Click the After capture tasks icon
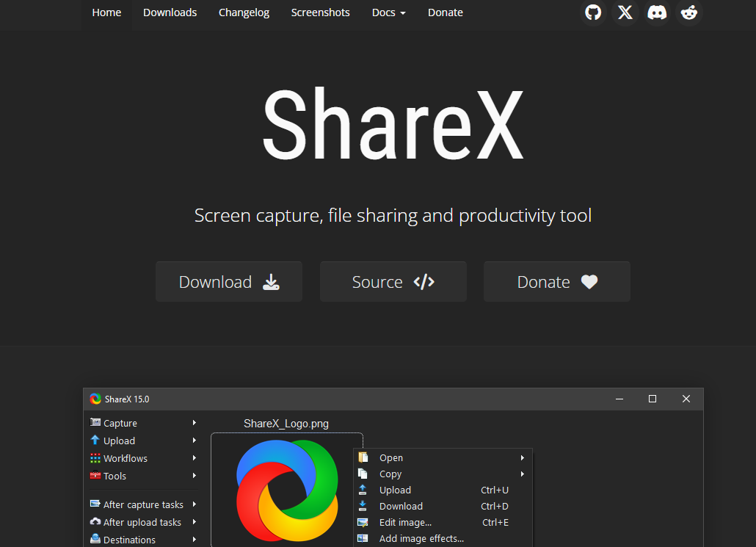The image size is (756, 547). [x=95, y=504]
